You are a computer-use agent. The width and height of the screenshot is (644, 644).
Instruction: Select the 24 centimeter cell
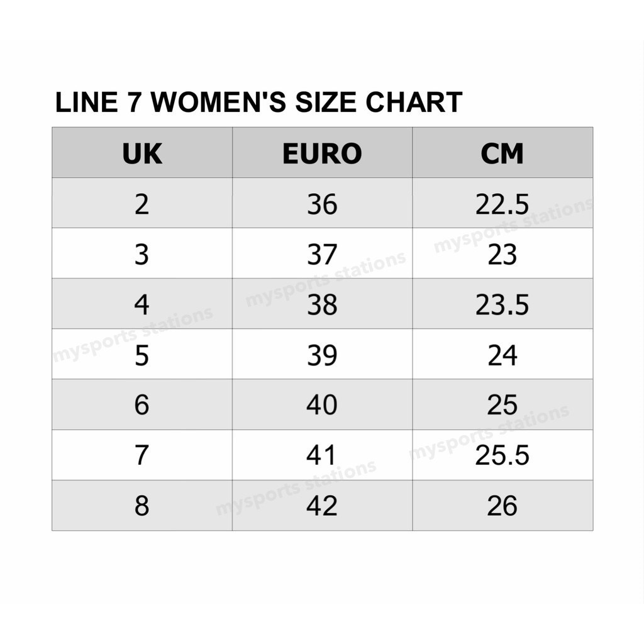click(x=502, y=355)
